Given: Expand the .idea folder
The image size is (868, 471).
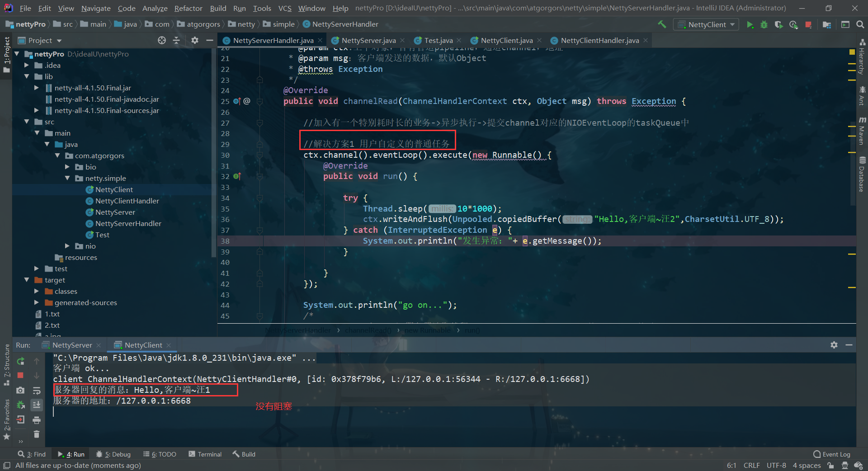Looking at the screenshot, I should tap(27, 65).
